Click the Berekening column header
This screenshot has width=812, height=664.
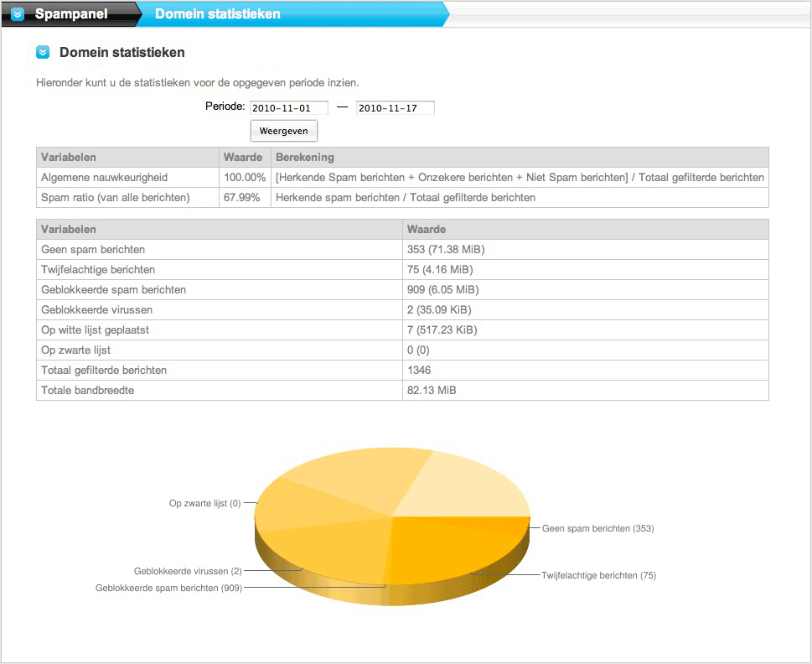tap(304, 157)
